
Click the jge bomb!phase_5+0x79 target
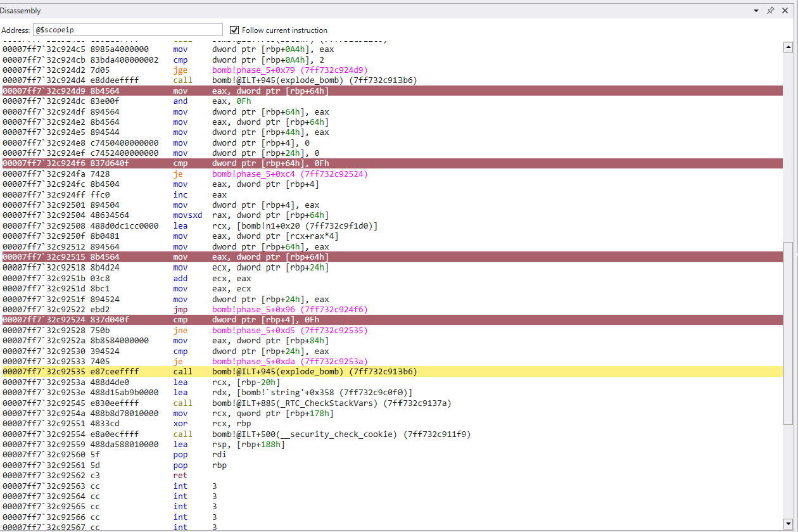pyautogui.click(x=289, y=70)
